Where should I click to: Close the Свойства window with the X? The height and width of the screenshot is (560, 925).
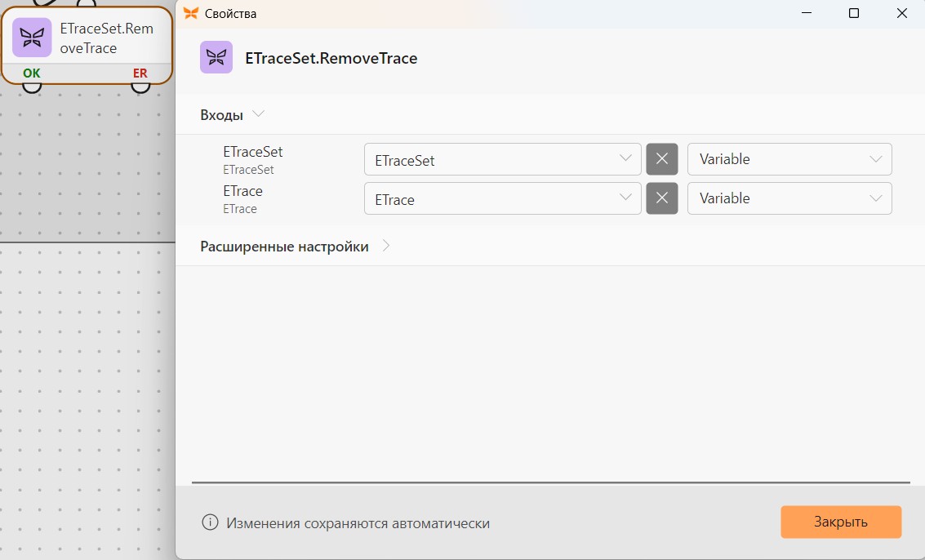pos(901,13)
